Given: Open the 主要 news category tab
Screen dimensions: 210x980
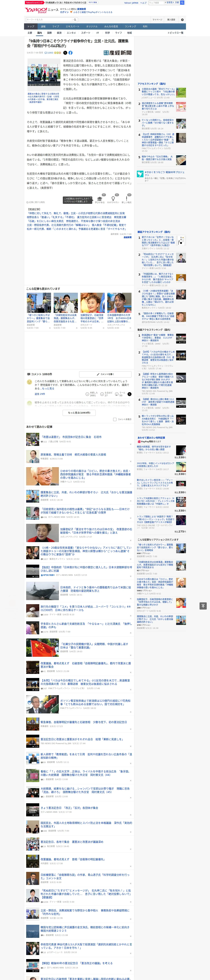Looking at the screenshot, I should pyautogui.click(x=30, y=33).
